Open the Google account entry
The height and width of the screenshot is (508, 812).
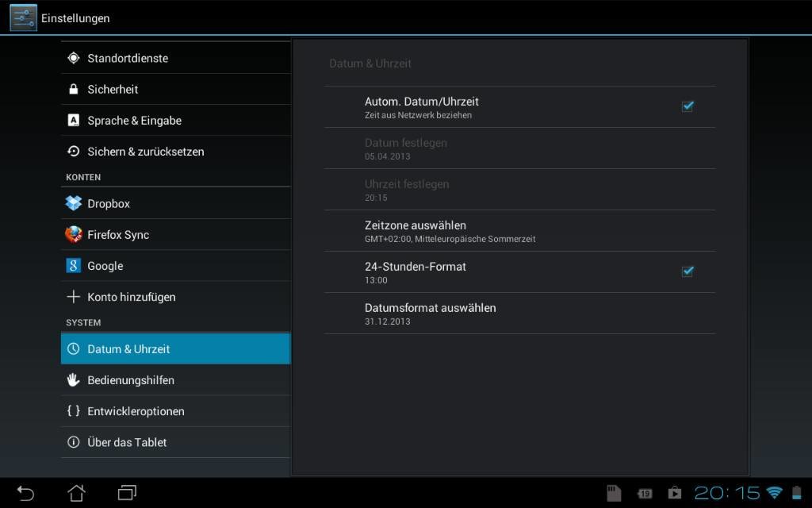coord(175,265)
